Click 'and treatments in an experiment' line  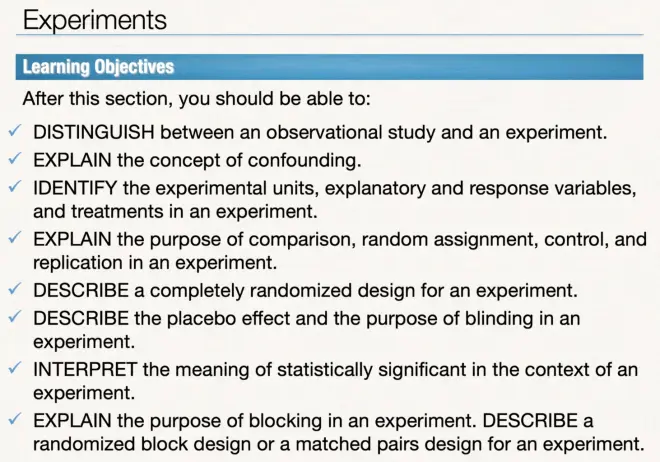pos(175,212)
